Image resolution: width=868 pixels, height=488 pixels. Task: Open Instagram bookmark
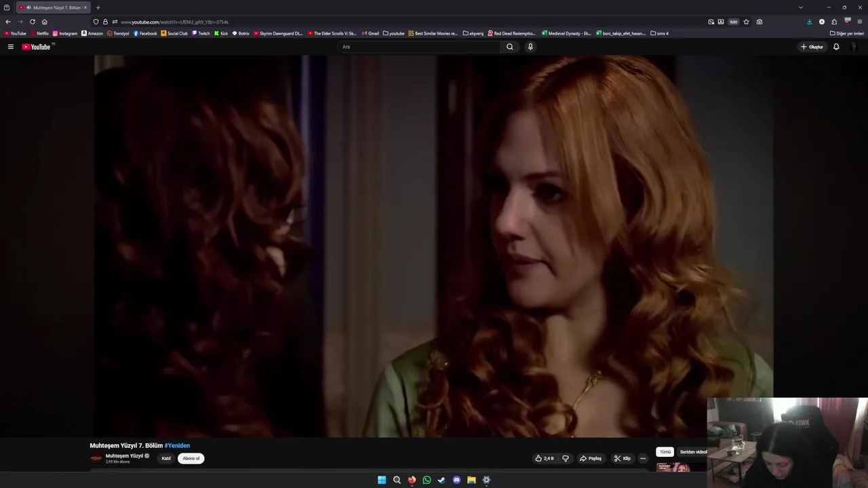tap(65, 33)
